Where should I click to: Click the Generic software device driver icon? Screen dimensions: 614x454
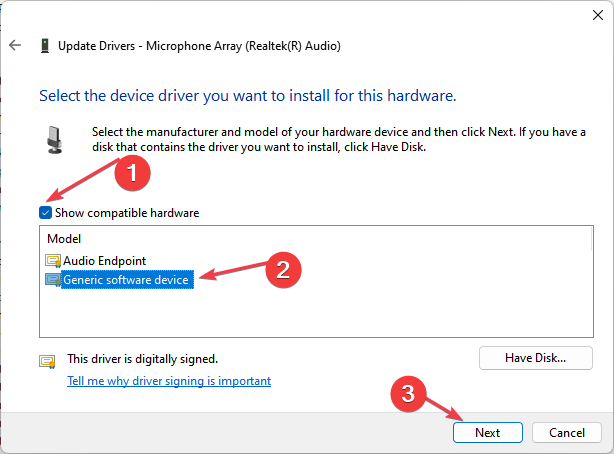click(53, 280)
